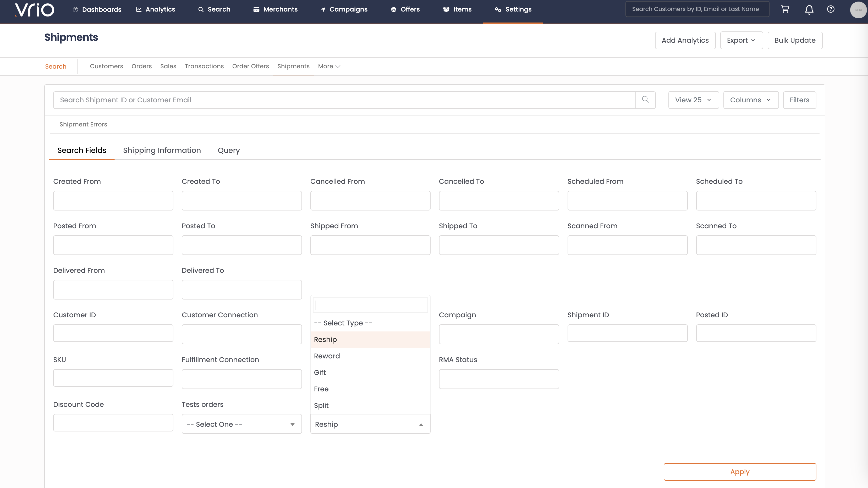Viewport: 868px width, 488px height.
Task: Open the View 25 dropdown
Action: [693, 100]
